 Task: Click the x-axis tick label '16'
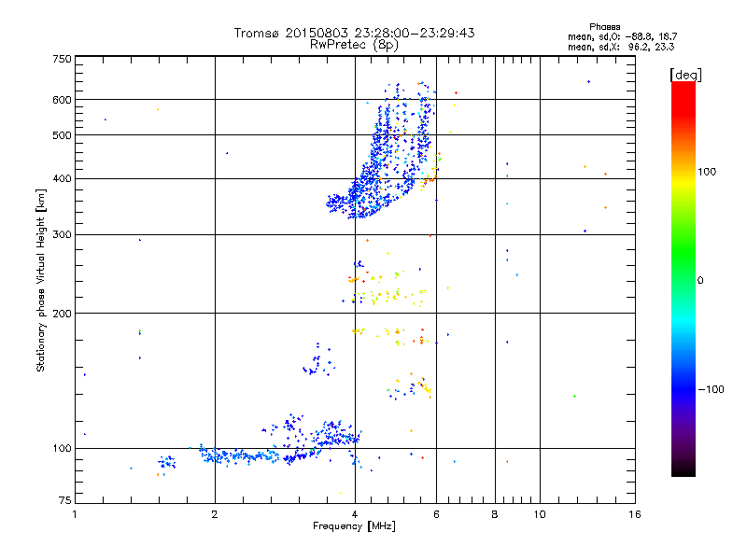coord(635,514)
